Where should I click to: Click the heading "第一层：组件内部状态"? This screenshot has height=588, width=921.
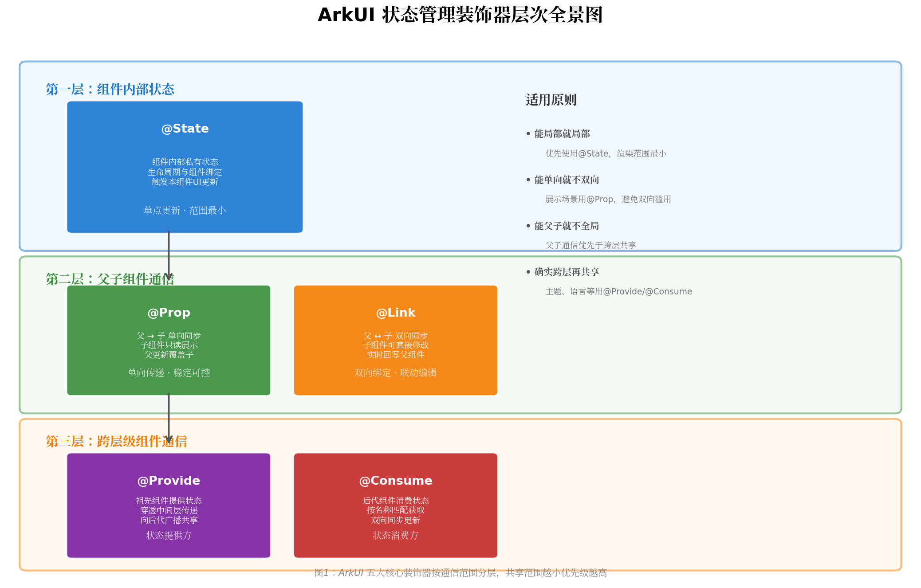pyautogui.click(x=110, y=89)
